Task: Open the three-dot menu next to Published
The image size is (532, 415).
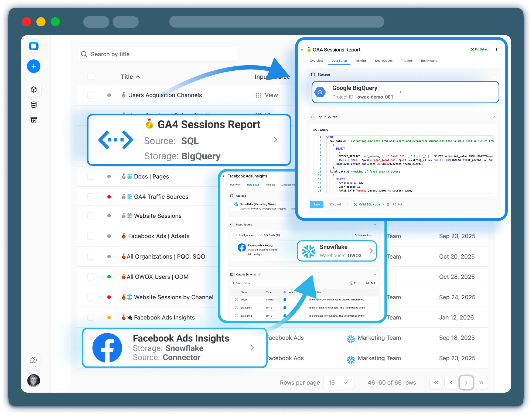Action: [x=496, y=50]
